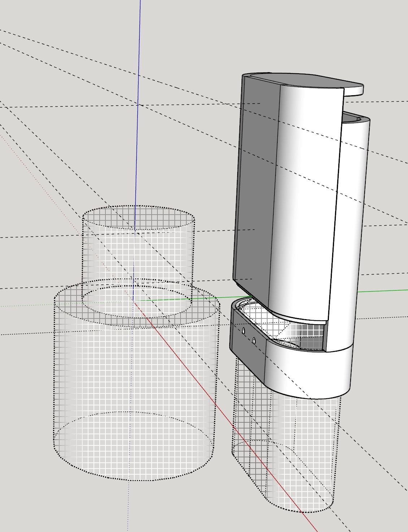Click the upper screw hole on the base front
408x532 pixels.
coord(244,330)
